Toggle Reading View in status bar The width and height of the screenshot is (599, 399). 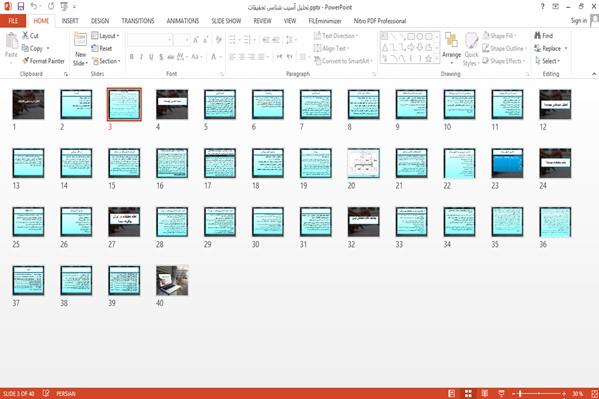[485, 393]
